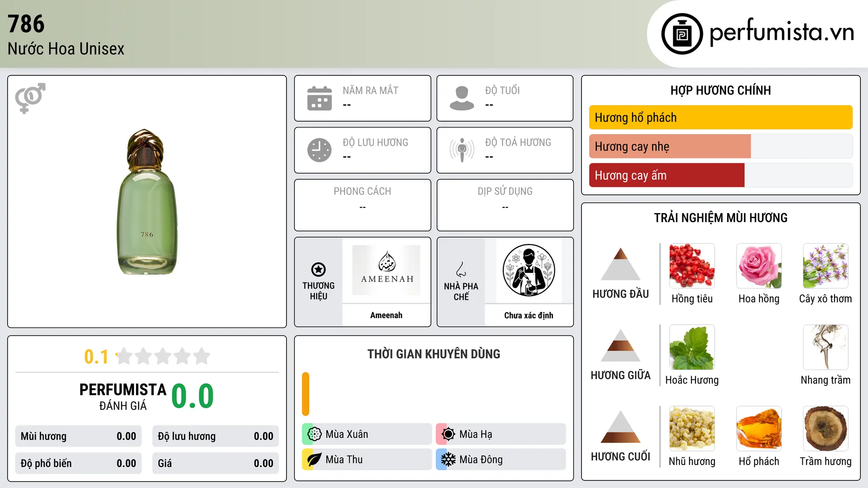This screenshot has height=488, width=868.
Task: Click the Độ toả hương label
Action: coord(518,142)
